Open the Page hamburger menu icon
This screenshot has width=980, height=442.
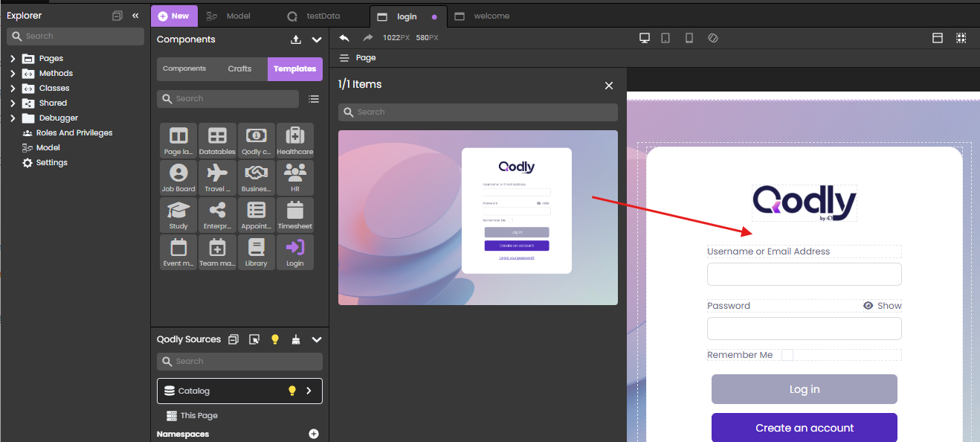[x=344, y=58]
